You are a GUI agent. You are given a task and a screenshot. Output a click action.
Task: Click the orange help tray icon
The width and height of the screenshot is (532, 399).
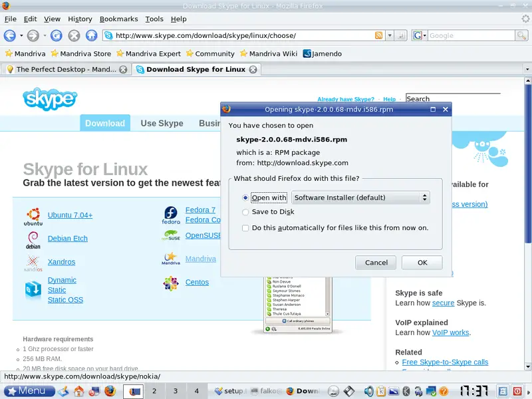(x=444, y=391)
